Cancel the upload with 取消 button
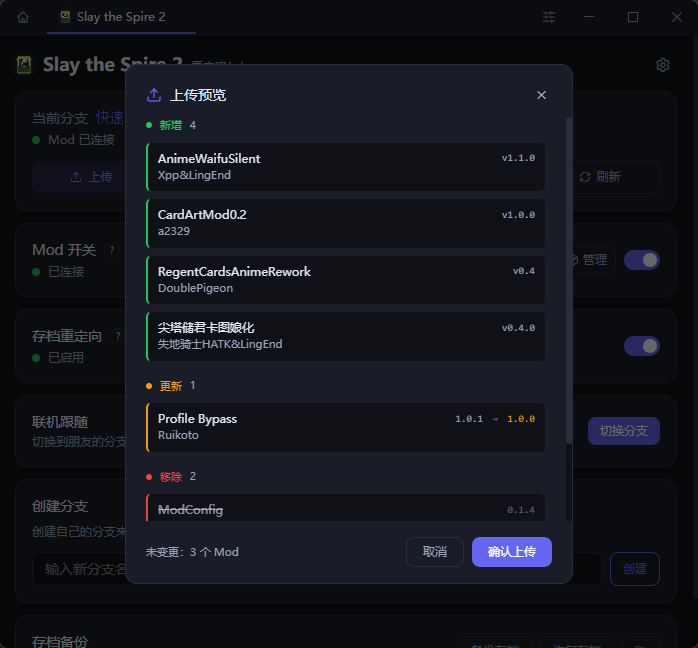The height and width of the screenshot is (648, 698). point(434,552)
